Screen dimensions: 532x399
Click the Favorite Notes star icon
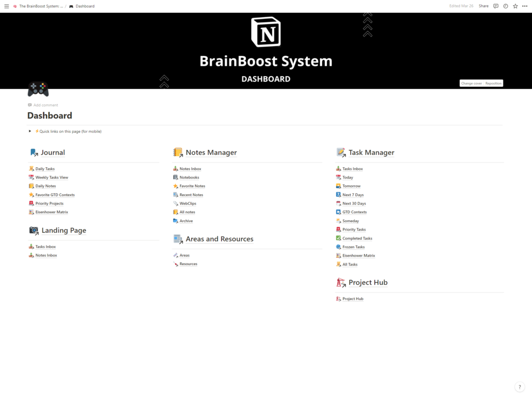pyautogui.click(x=175, y=186)
